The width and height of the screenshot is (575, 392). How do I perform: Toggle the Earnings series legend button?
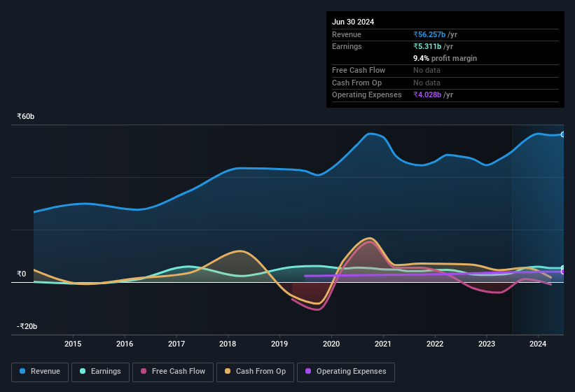(x=100, y=372)
